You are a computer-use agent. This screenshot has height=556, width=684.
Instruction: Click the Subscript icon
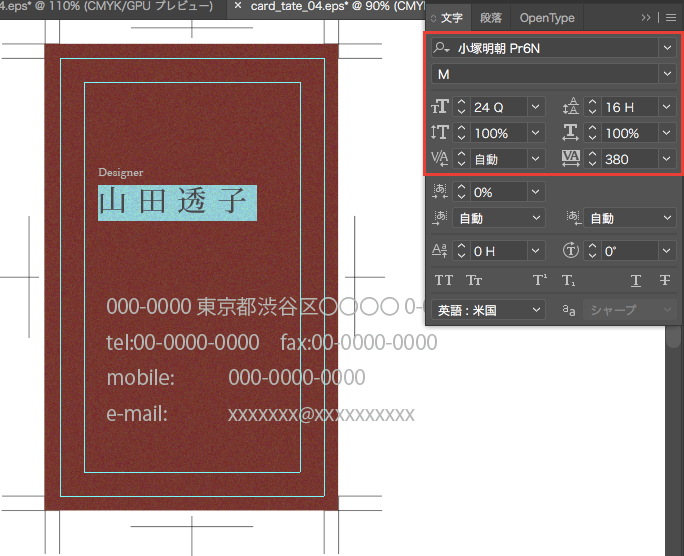pos(568,281)
